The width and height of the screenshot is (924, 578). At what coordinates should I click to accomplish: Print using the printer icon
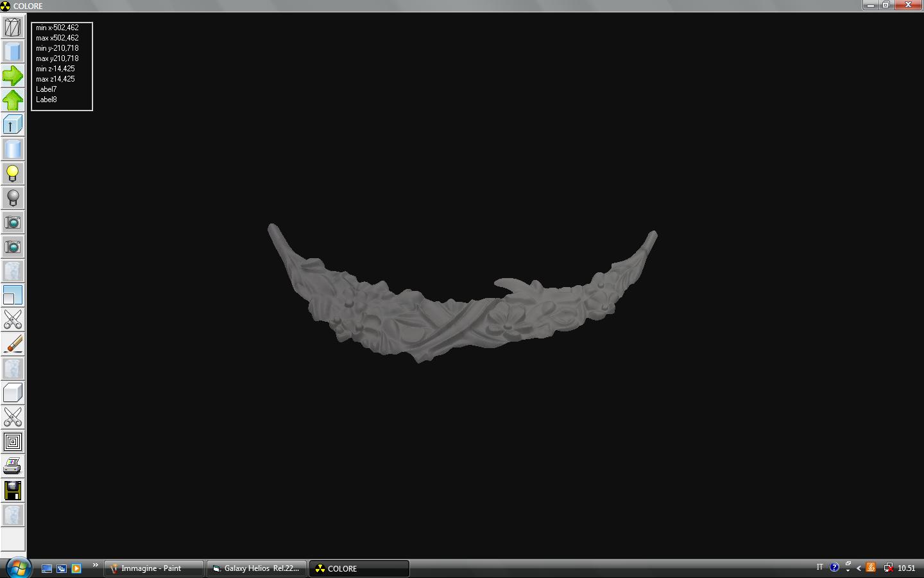(13, 466)
